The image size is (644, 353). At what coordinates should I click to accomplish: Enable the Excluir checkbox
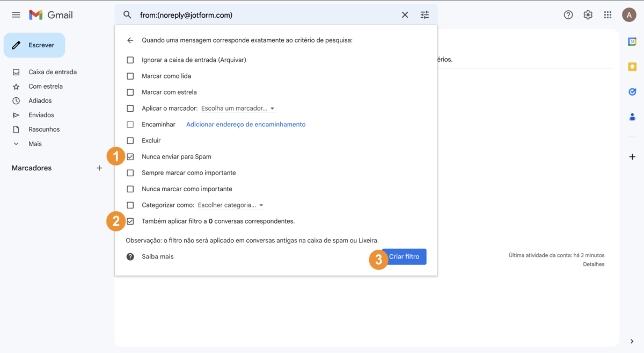(x=130, y=141)
